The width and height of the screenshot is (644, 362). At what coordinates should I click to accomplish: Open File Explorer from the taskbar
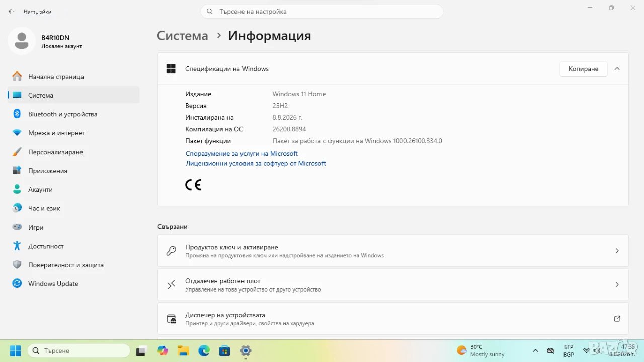click(183, 351)
